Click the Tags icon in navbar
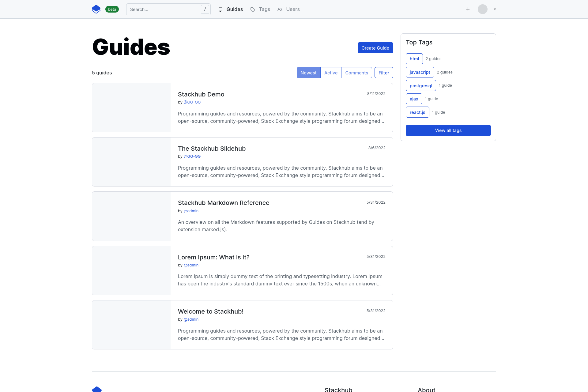The image size is (588, 392). coord(253,9)
